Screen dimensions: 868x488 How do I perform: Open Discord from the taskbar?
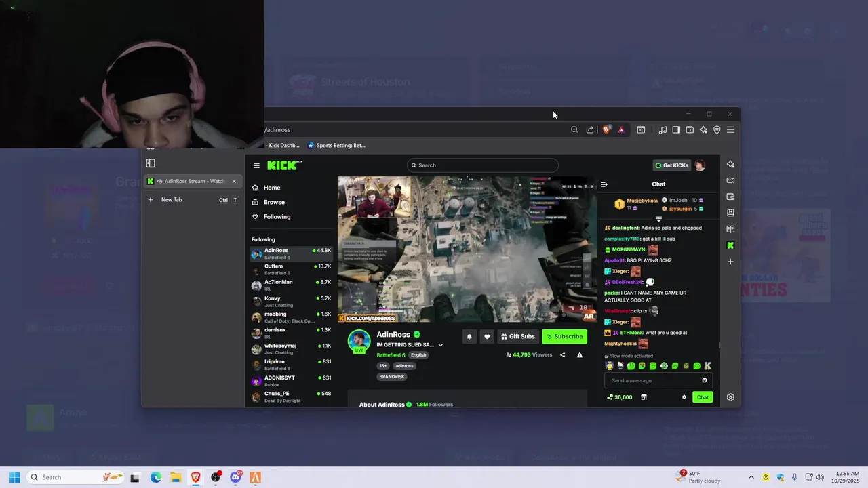[x=236, y=477]
